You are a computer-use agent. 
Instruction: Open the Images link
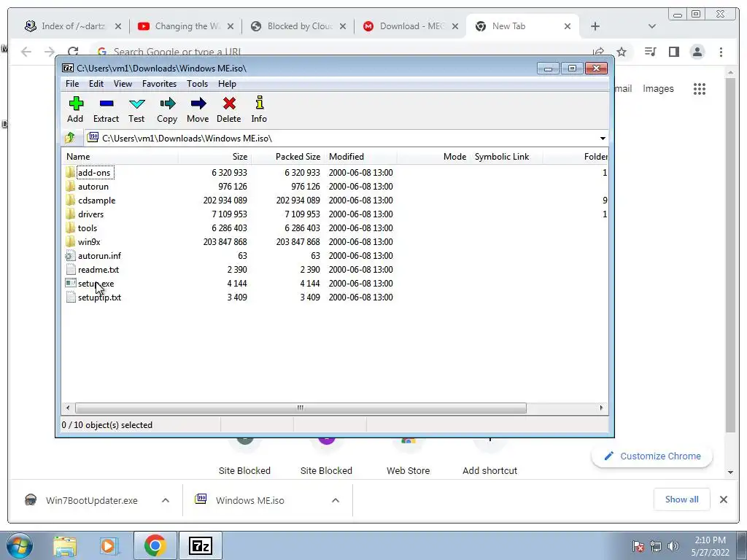point(658,88)
